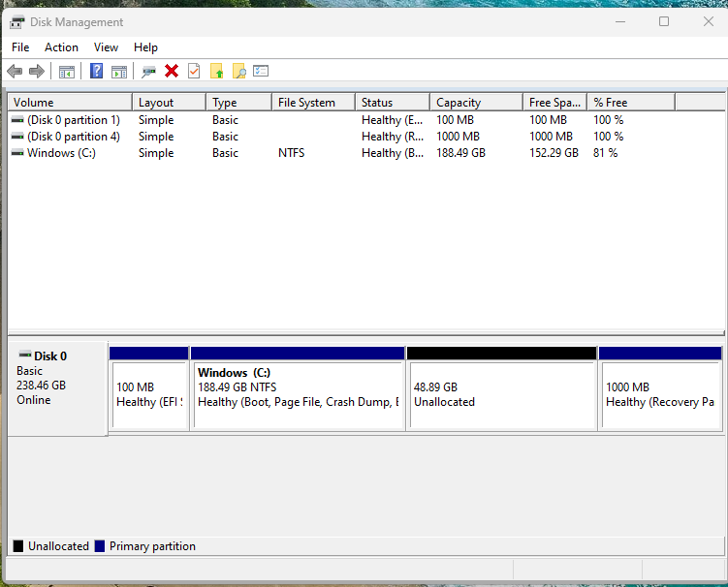
Task: Select the 100 MB EFI partition block
Action: pyautogui.click(x=149, y=388)
